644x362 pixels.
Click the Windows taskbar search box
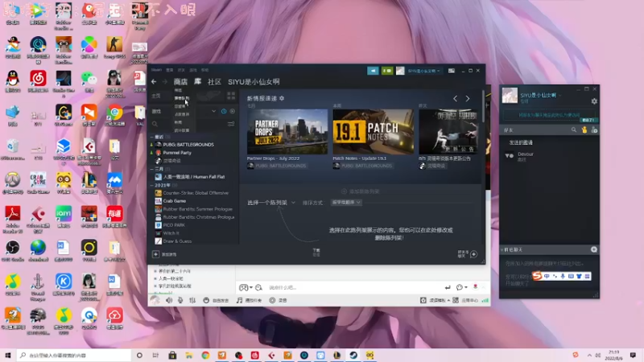click(x=74, y=355)
